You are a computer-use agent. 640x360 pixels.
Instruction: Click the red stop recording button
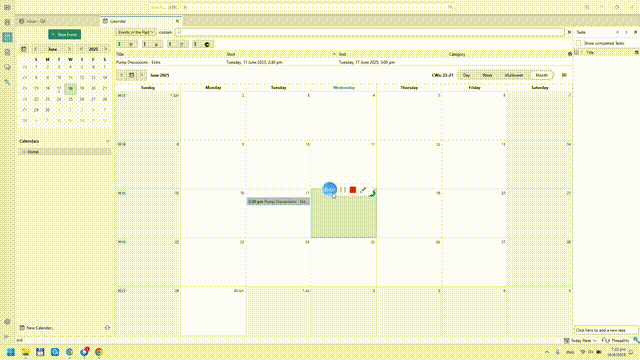353,190
